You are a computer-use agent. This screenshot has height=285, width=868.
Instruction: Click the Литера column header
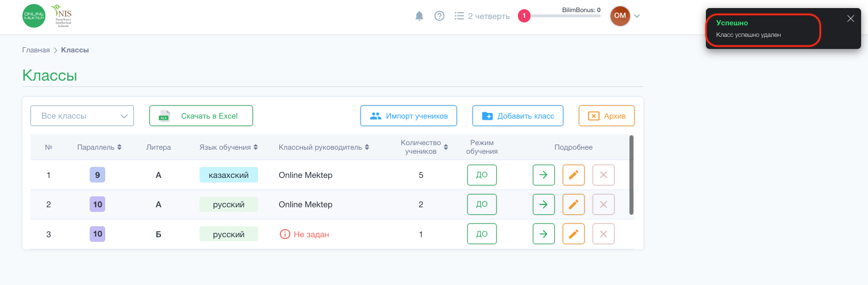[x=159, y=147]
